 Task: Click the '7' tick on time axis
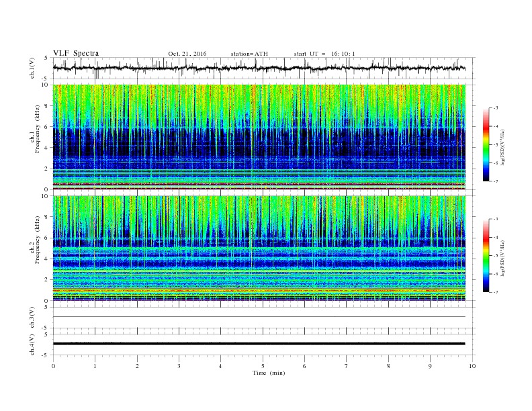[347, 366]
